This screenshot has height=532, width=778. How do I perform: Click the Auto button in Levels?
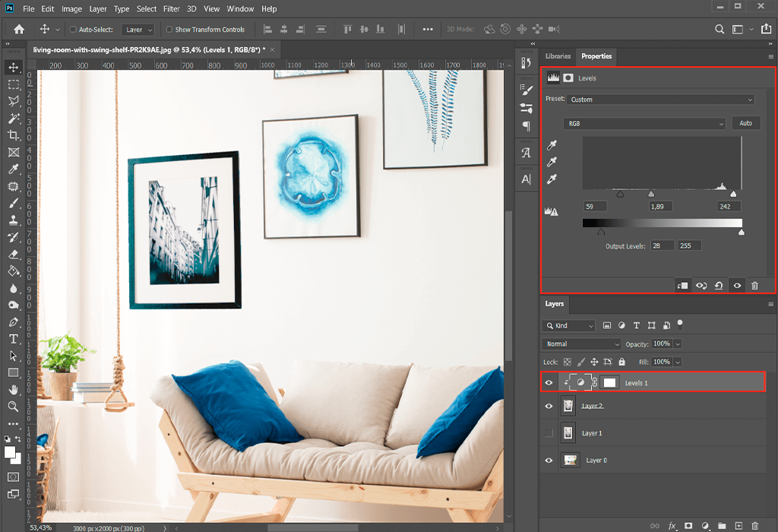click(x=746, y=123)
